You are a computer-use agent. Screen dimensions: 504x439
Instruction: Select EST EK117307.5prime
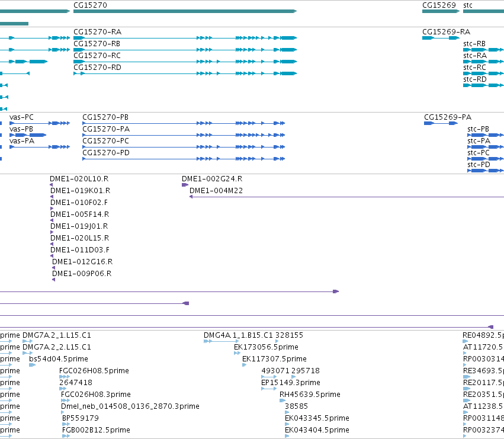coord(244,365)
